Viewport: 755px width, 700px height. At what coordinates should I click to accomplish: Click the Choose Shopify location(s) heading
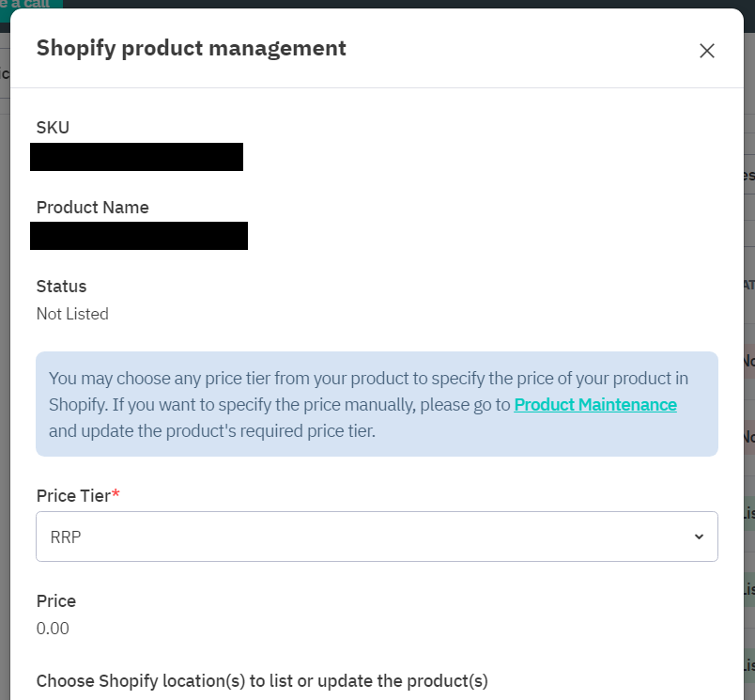(262, 680)
